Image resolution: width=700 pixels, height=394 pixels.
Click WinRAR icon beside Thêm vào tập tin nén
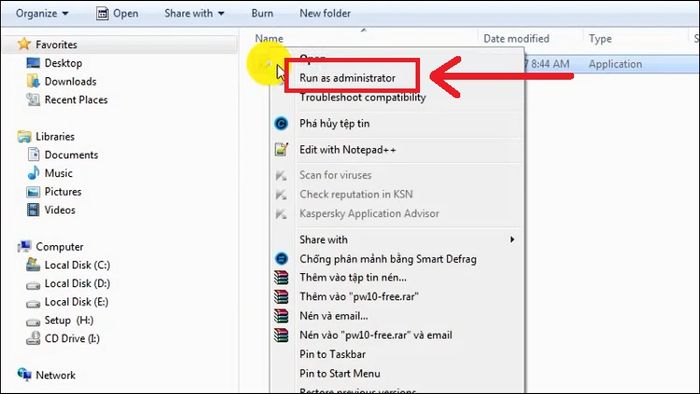point(281,278)
